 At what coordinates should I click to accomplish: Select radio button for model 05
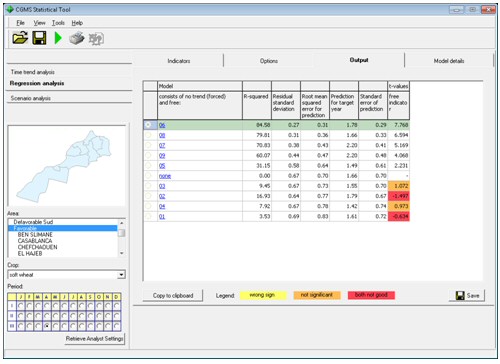[148, 166]
